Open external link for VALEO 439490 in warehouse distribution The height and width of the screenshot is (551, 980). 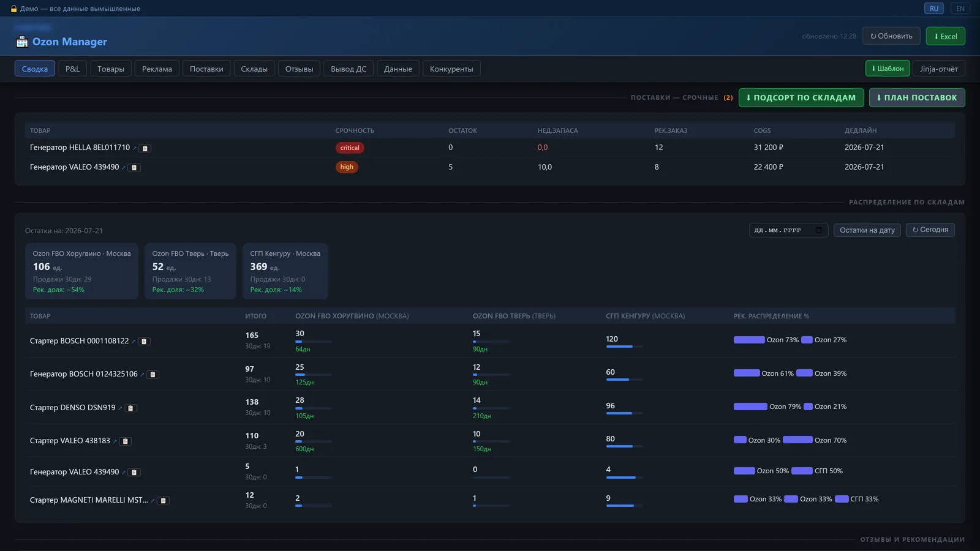(x=124, y=473)
